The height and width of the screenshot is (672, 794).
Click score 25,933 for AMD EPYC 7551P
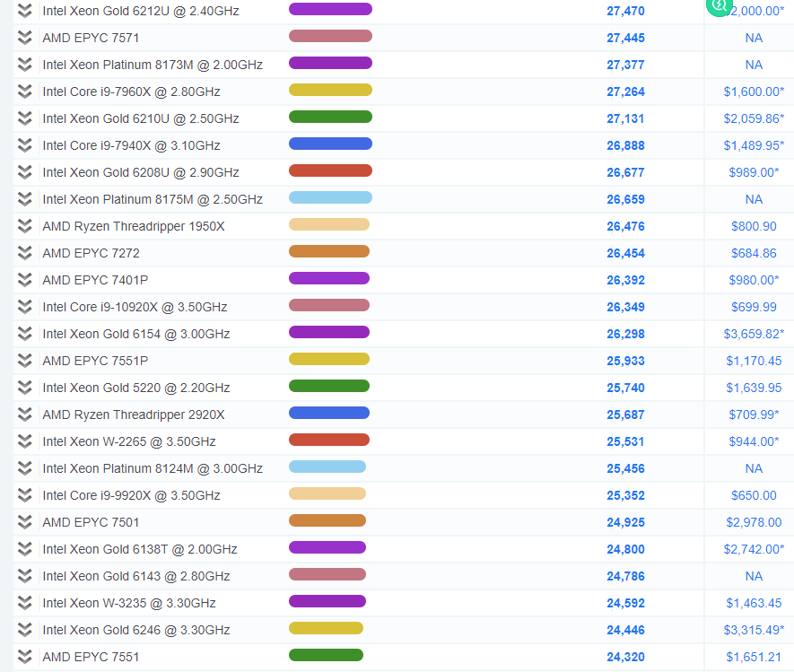coord(626,361)
